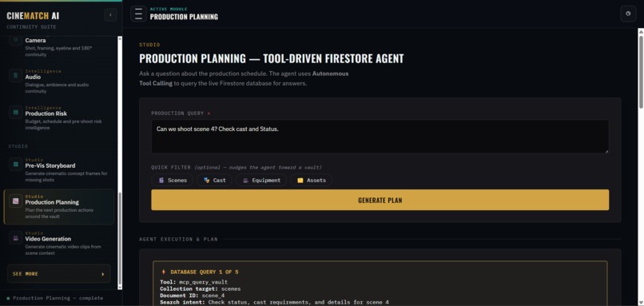Screen dimensions: 644x306
Task: Click the main page vertical scrollbar
Action: coord(641,72)
